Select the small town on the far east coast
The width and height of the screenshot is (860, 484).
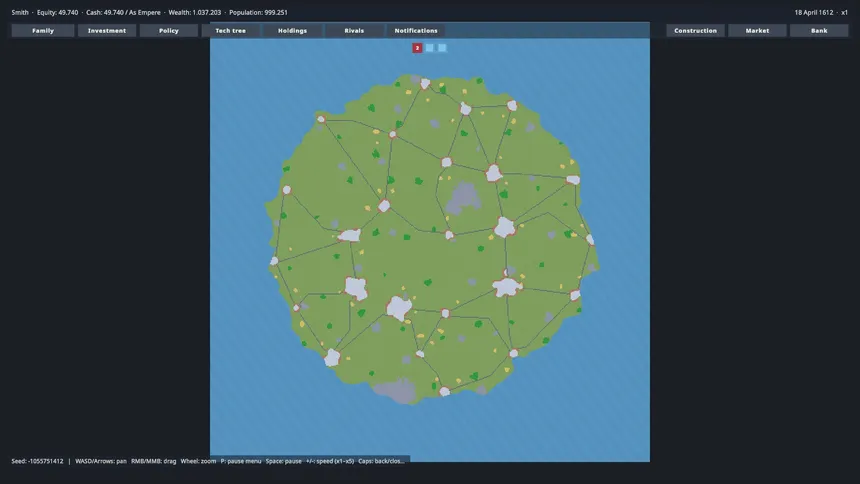tap(590, 239)
